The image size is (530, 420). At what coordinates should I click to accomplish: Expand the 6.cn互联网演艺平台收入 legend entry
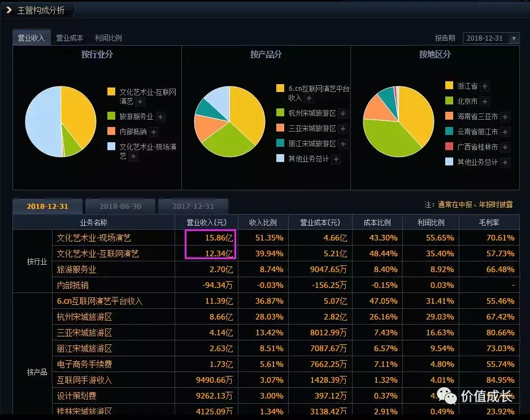click(309, 98)
